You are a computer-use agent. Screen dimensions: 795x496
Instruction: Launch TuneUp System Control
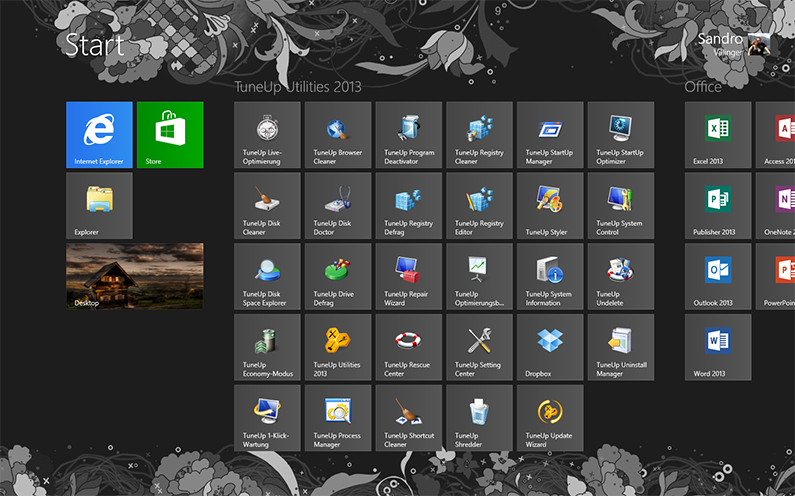point(621,205)
